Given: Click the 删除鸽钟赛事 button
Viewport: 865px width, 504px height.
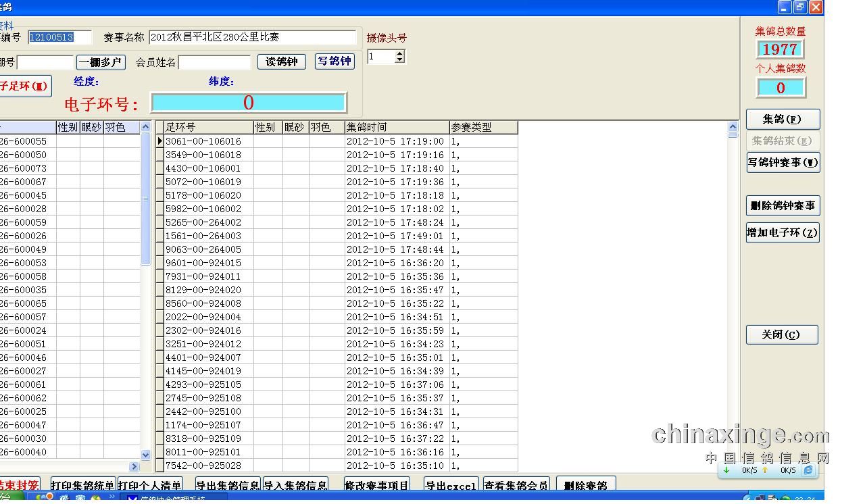Looking at the screenshot, I should pos(783,205).
